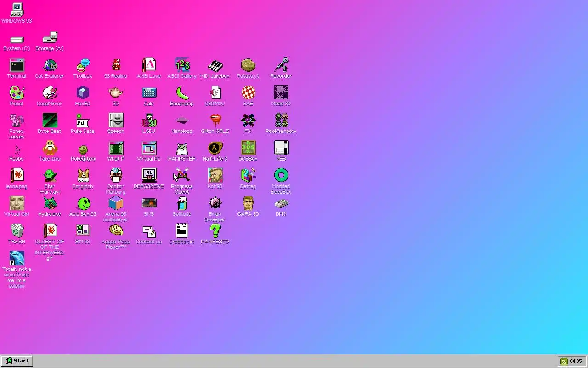Viewport: 588px width, 368px height.
Task: Open the 3D teapot icon
Action: 116,93
